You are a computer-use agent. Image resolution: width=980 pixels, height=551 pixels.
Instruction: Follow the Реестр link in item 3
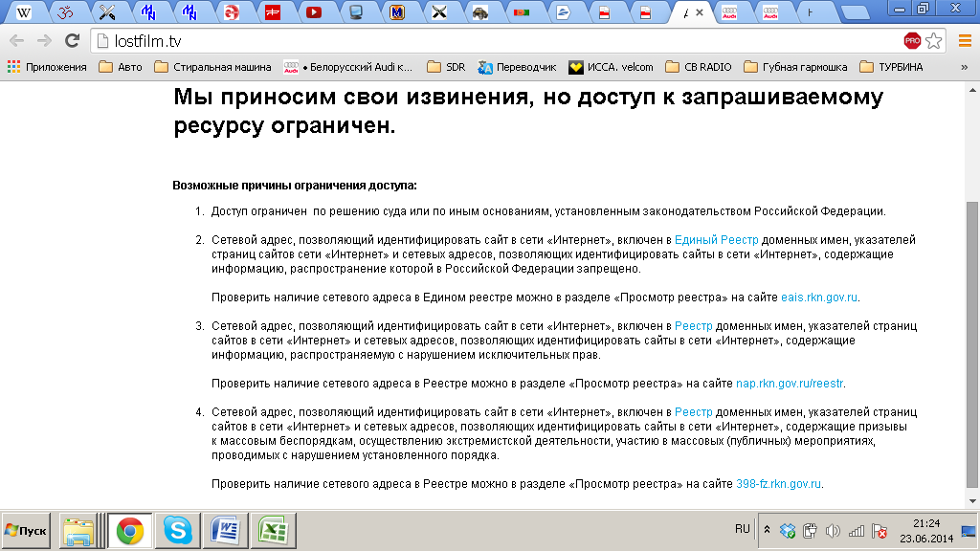(693, 326)
